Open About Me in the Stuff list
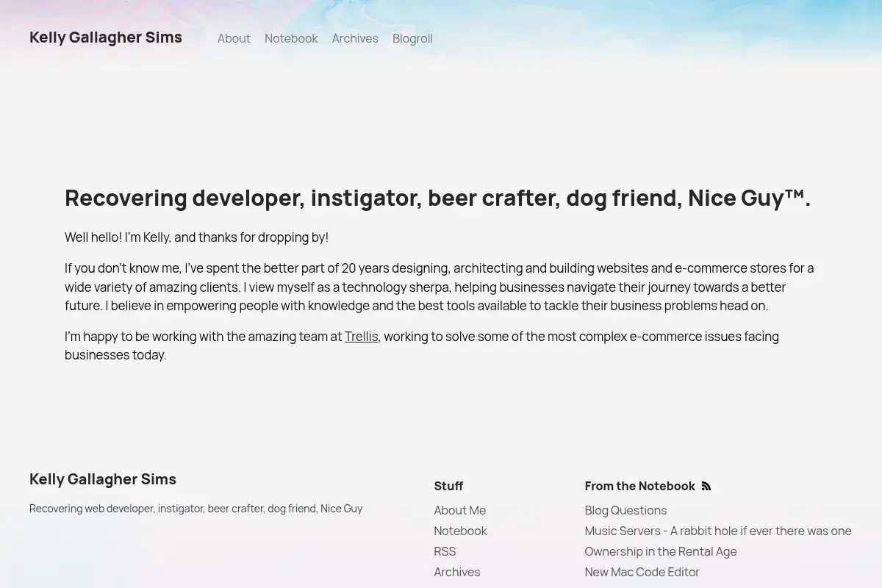Image resolution: width=882 pixels, height=588 pixels. pyautogui.click(x=459, y=510)
